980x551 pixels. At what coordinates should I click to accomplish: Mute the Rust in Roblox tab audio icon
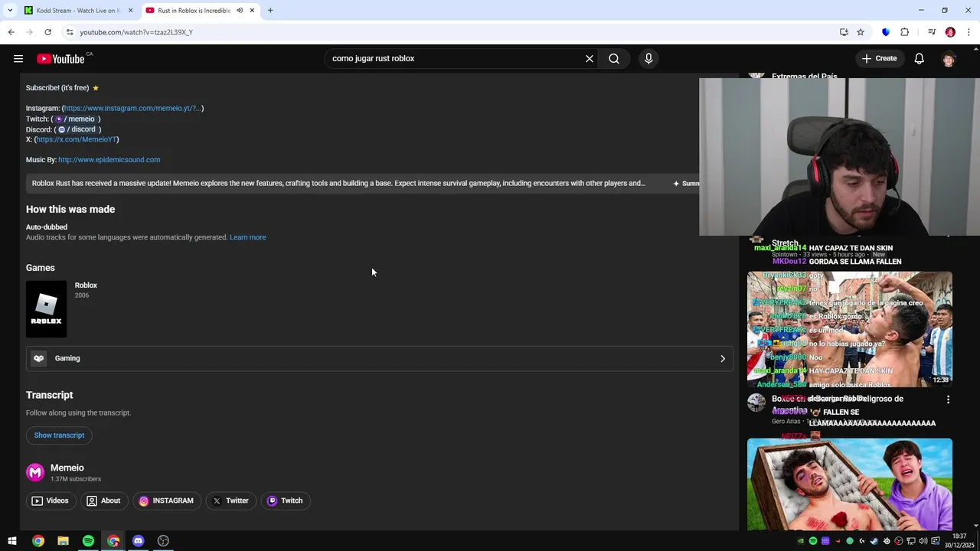240,11
